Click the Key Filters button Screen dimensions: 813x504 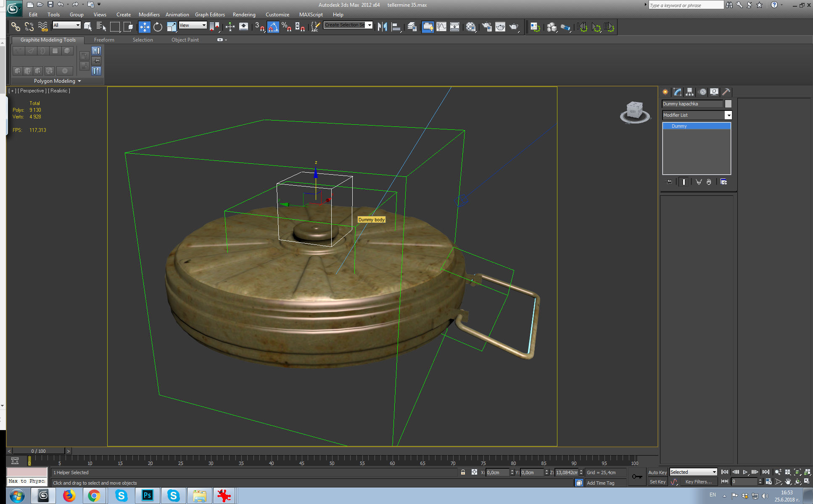point(698,482)
